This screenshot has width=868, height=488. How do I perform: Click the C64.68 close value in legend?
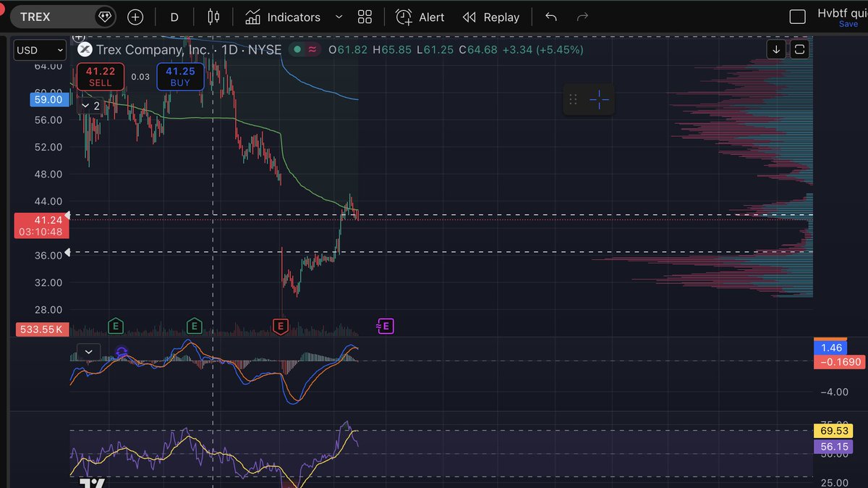(477, 49)
